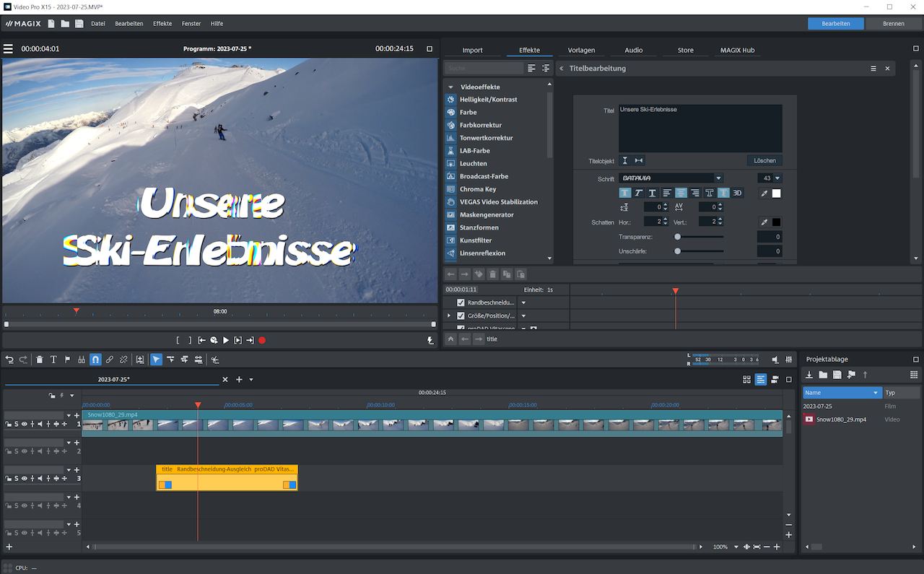This screenshot has height=574, width=924.
Task: Collapse the Videoeffekte category
Action: tap(450, 87)
